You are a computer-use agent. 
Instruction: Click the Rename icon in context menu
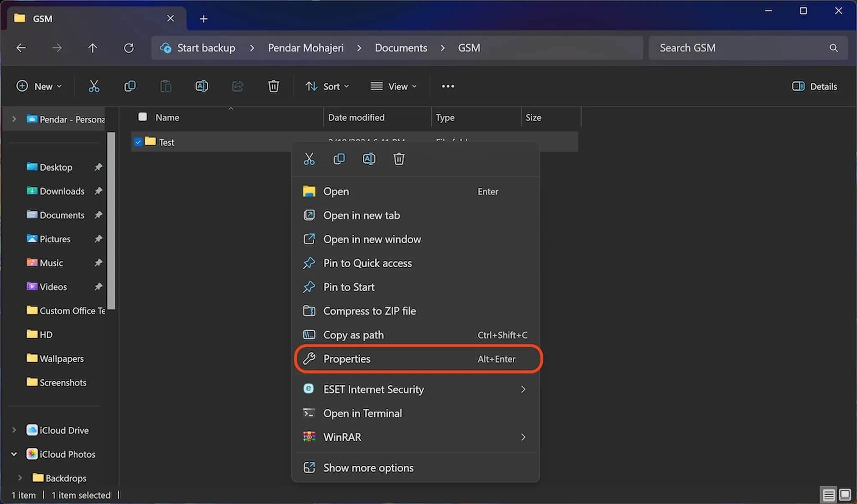pos(369,159)
